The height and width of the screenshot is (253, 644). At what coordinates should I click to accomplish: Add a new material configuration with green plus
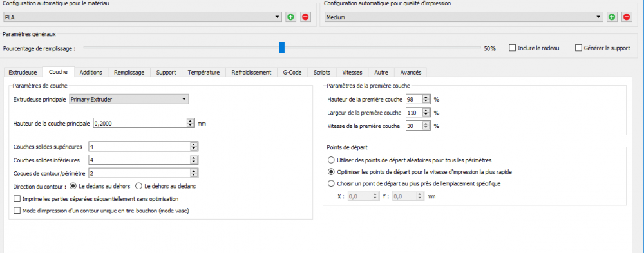tap(291, 17)
